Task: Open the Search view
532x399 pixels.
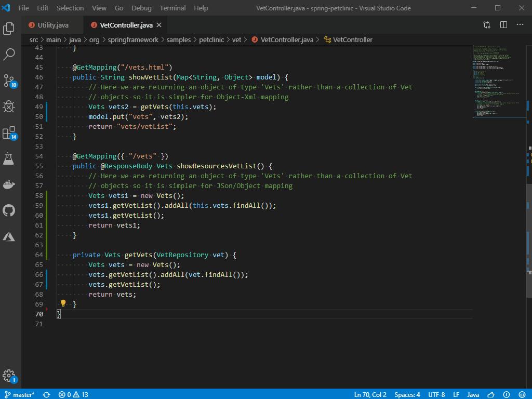Action: pos(8,55)
